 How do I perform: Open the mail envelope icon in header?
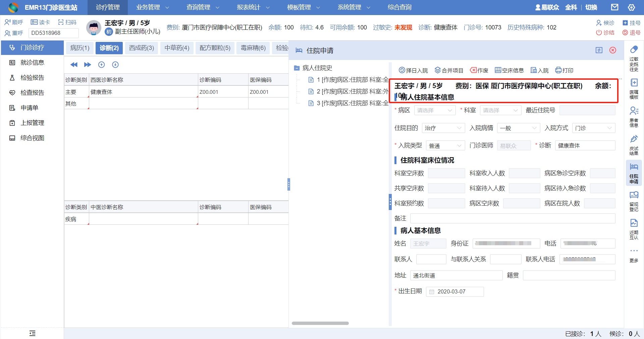[x=614, y=7]
